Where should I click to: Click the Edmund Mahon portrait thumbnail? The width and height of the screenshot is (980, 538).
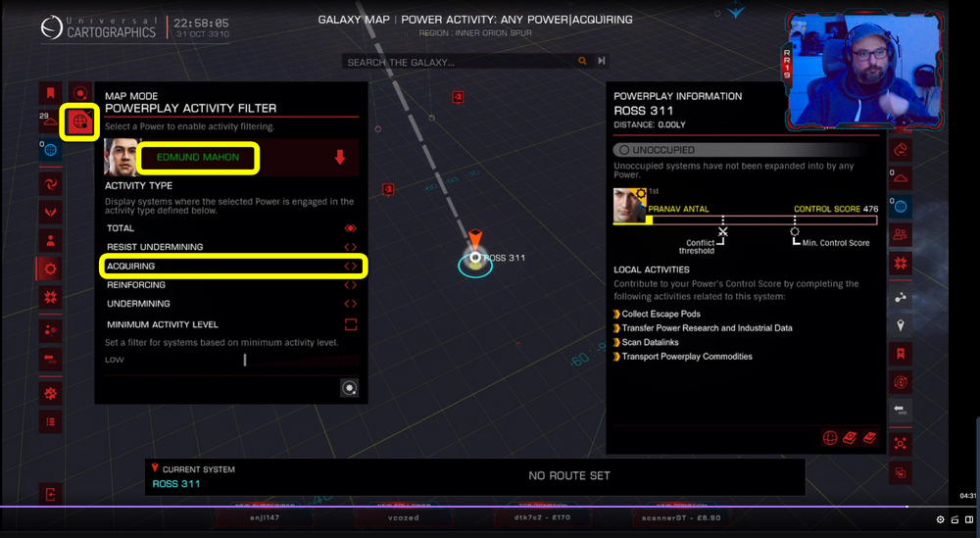(121, 158)
